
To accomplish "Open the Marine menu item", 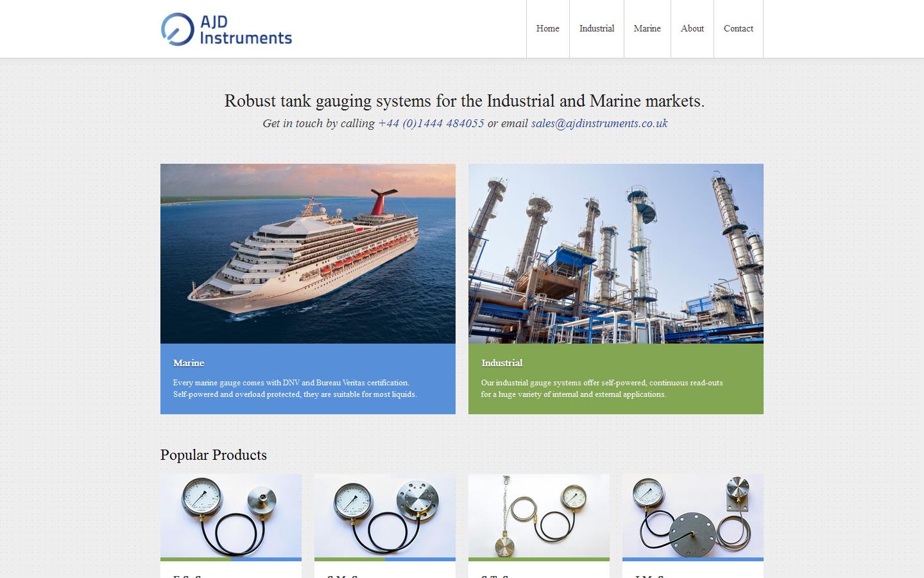I will 647,28.
